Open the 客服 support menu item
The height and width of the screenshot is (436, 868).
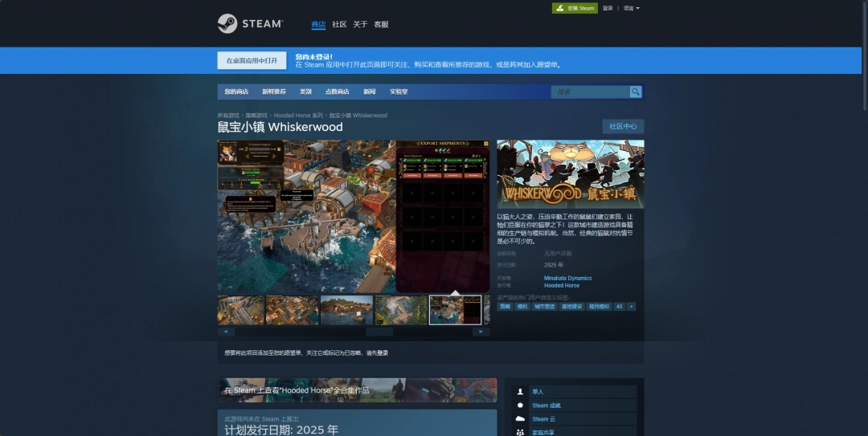[x=381, y=25]
